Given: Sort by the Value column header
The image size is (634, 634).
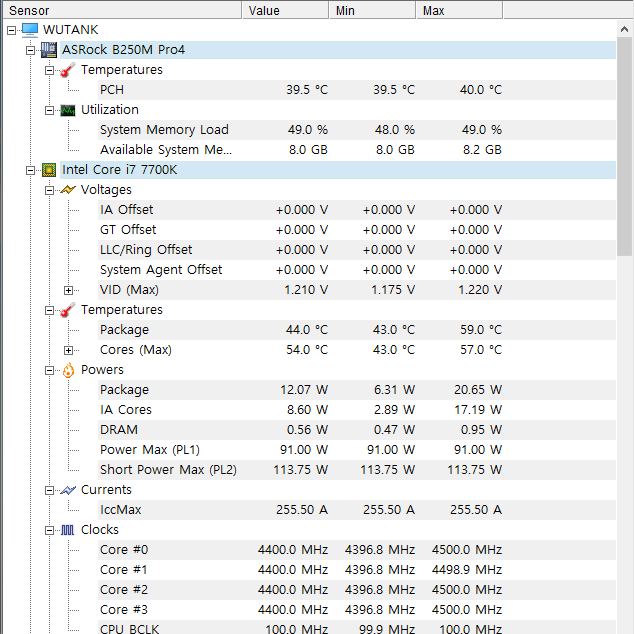Looking at the screenshot, I should click(285, 10).
